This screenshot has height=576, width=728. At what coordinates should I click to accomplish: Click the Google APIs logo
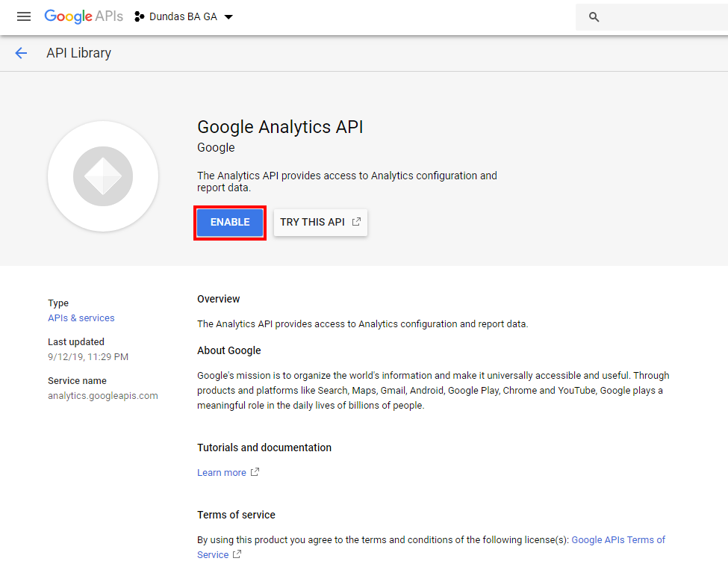coord(83,16)
